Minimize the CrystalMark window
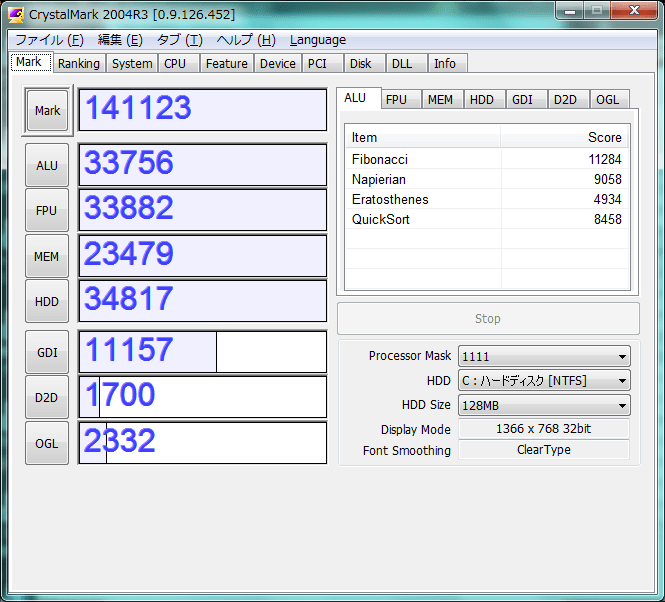This screenshot has height=602, width=665. (x=570, y=11)
